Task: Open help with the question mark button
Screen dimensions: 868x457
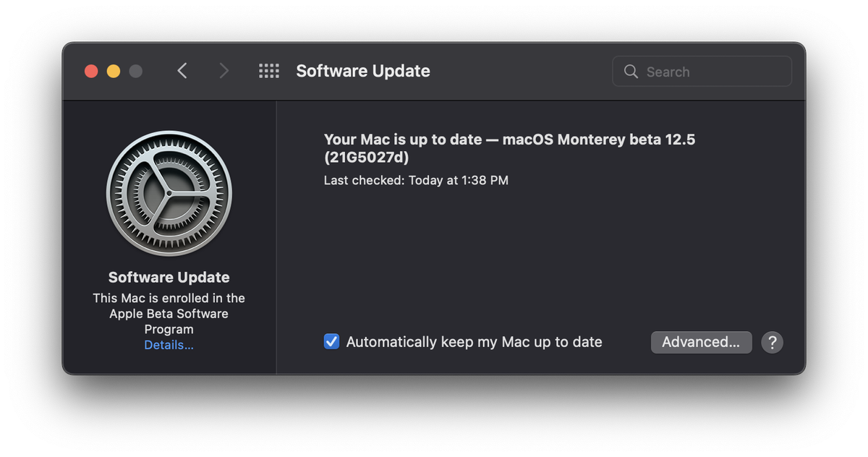Action: coord(773,342)
